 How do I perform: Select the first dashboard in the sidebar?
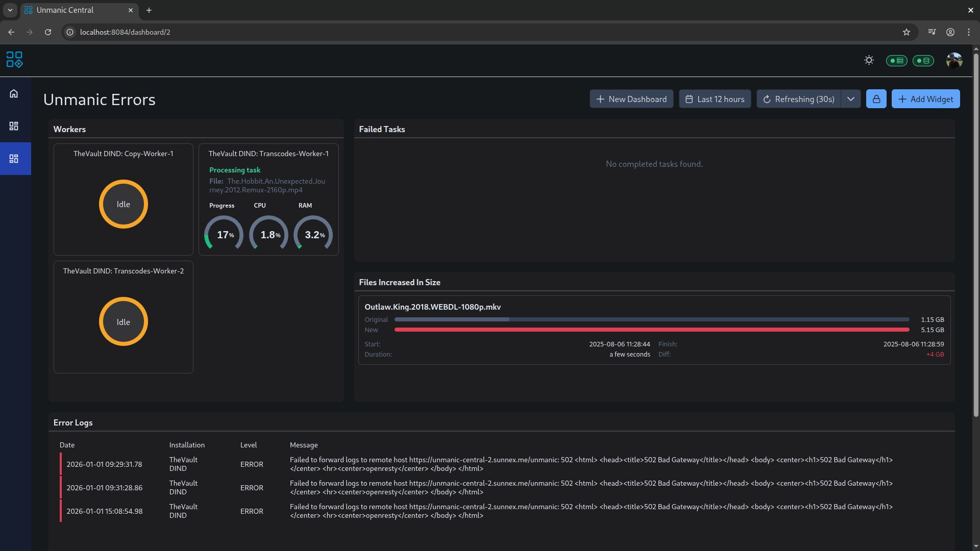click(x=14, y=126)
